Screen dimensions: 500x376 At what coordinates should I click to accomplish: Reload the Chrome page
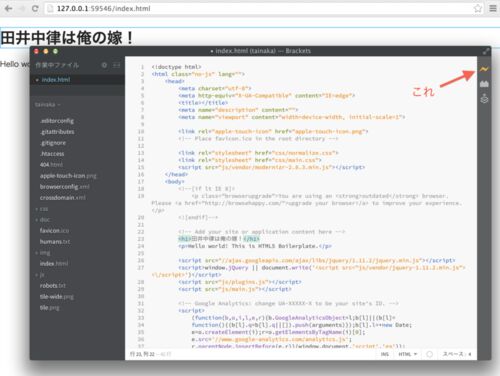click(x=35, y=8)
